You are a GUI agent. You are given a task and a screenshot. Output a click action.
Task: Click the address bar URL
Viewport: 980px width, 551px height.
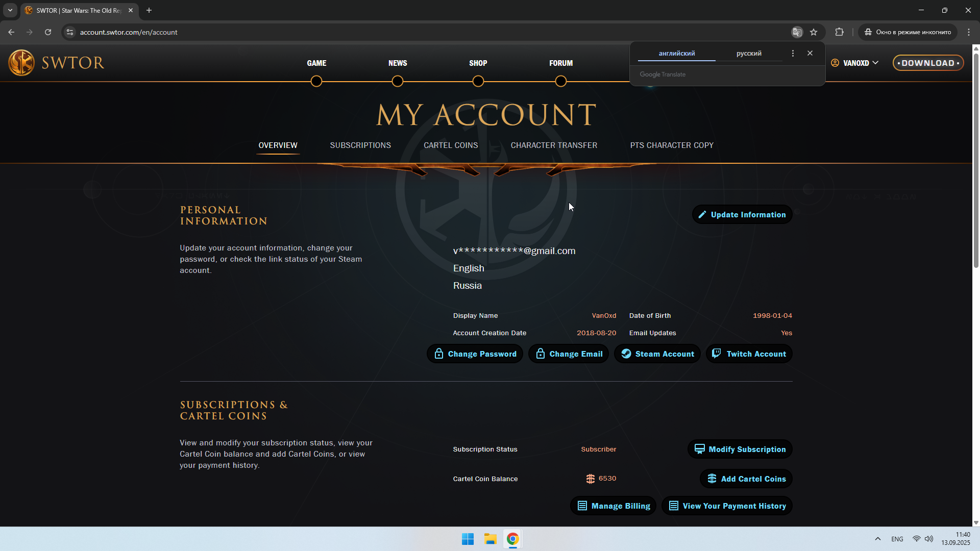click(129, 32)
